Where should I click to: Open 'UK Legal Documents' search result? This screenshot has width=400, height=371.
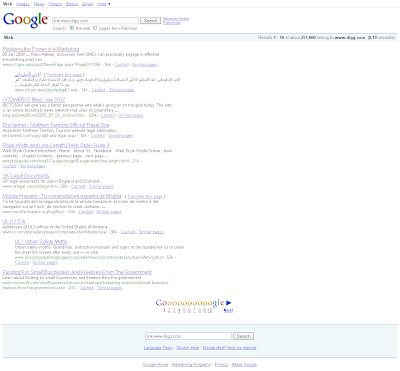click(26, 176)
